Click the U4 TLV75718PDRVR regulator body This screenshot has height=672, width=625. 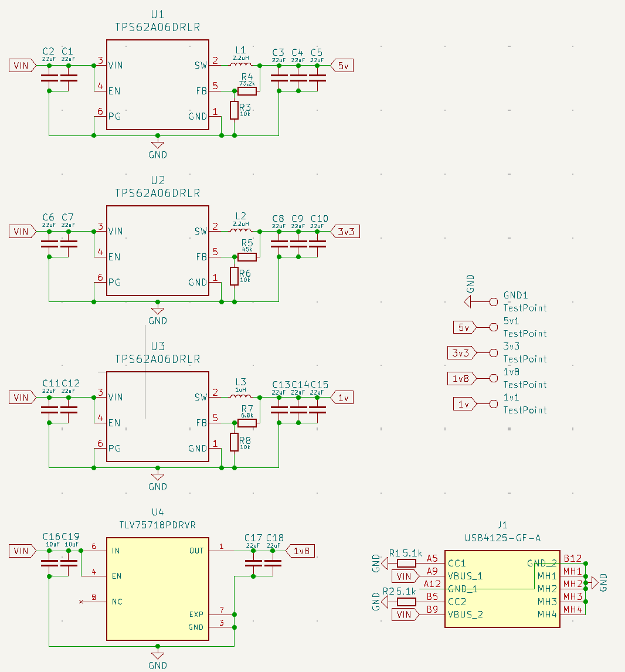(158, 589)
